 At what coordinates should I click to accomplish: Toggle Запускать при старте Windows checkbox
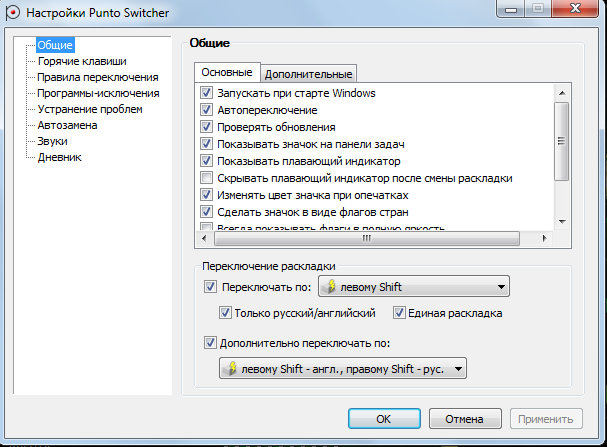(x=206, y=93)
